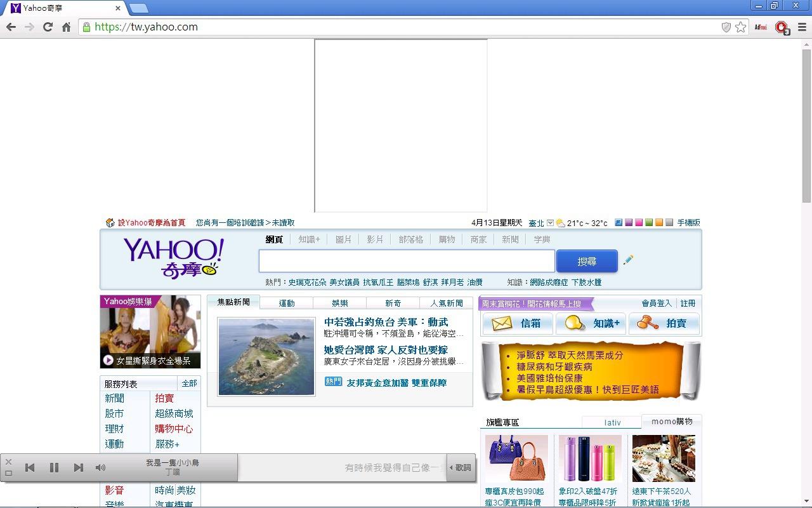Switch search to 知識+ tab

click(x=309, y=239)
